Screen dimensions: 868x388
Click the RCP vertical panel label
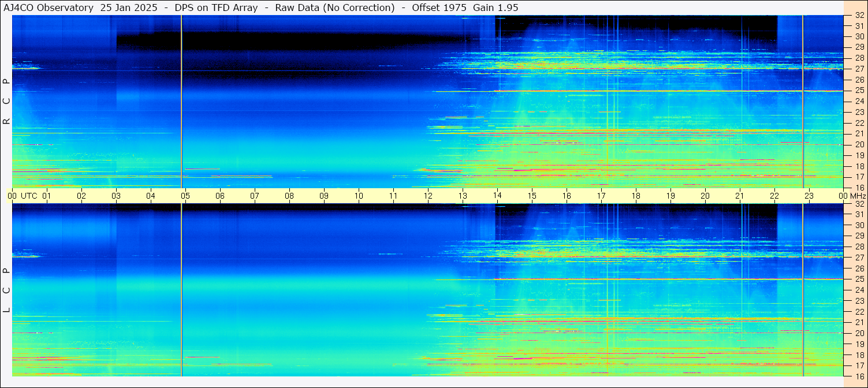pyautogui.click(x=6, y=101)
